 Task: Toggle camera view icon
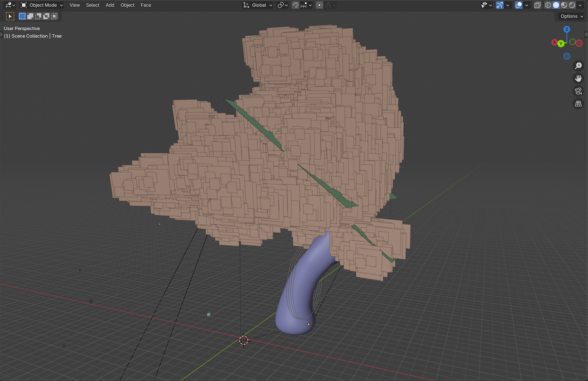pyautogui.click(x=578, y=91)
